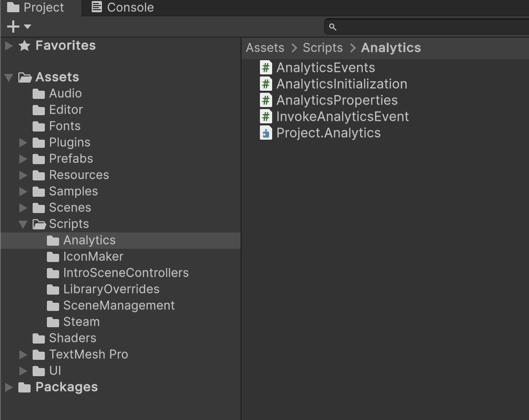Open the plus create asset dropdown

pyautogui.click(x=19, y=27)
